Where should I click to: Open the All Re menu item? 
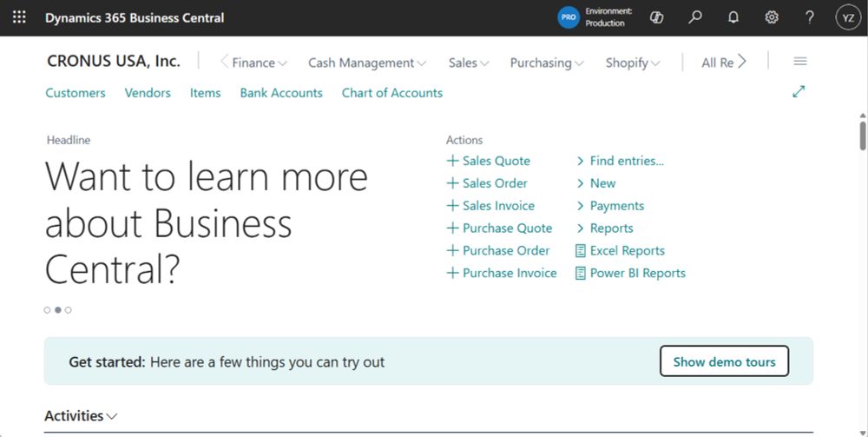pos(718,63)
